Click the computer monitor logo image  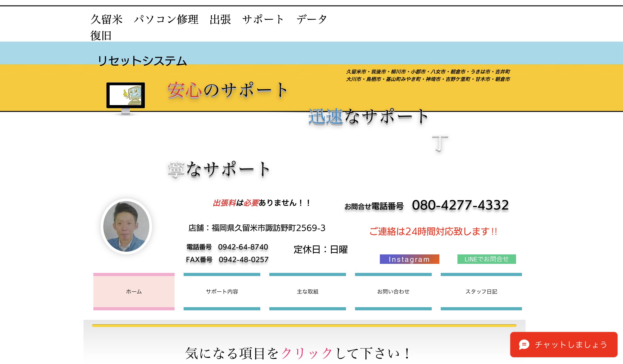coord(126,99)
